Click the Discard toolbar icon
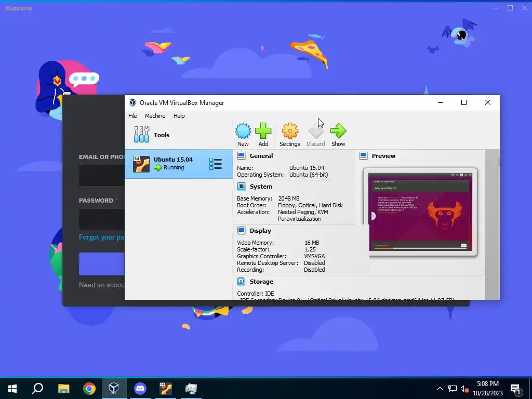Screen dimensions: 532x399 click(x=316, y=131)
